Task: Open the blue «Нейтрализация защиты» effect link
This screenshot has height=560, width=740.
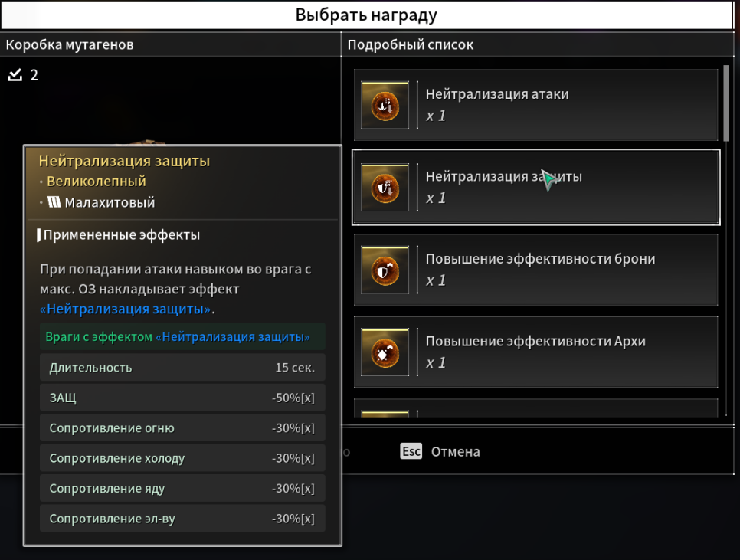Action: pos(125,309)
